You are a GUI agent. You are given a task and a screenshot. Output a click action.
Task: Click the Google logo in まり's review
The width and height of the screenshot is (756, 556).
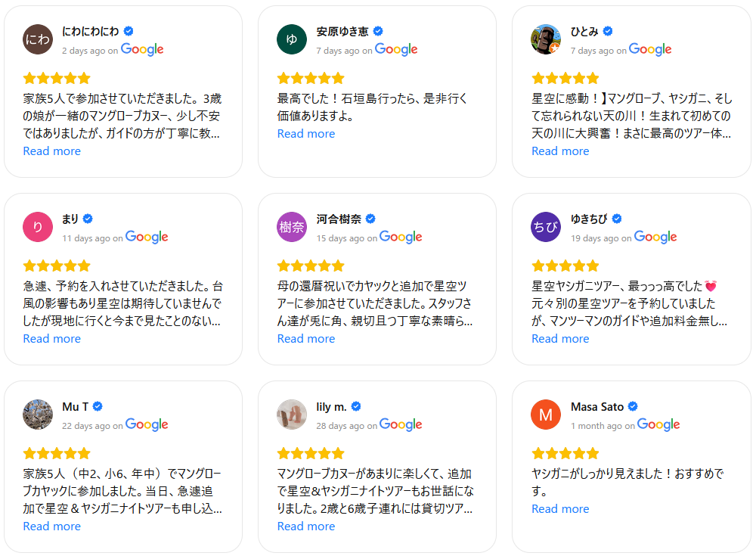(x=147, y=238)
